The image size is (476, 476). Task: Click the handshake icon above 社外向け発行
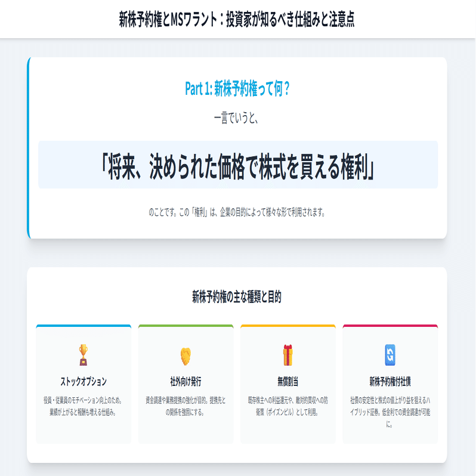(x=186, y=356)
